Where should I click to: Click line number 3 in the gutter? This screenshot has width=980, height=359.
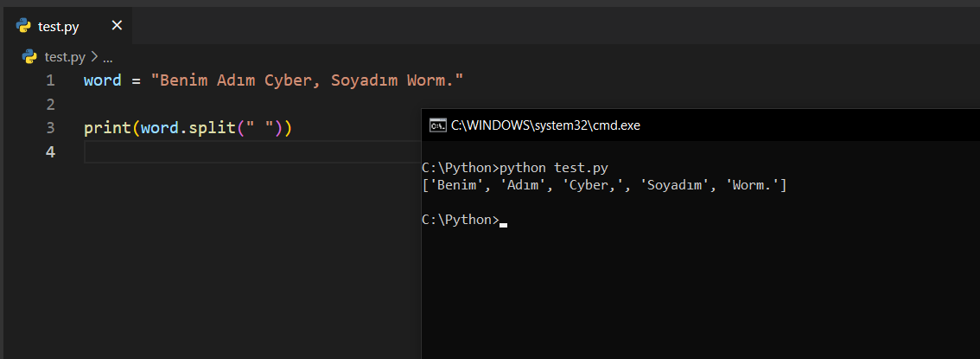(50, 128)
